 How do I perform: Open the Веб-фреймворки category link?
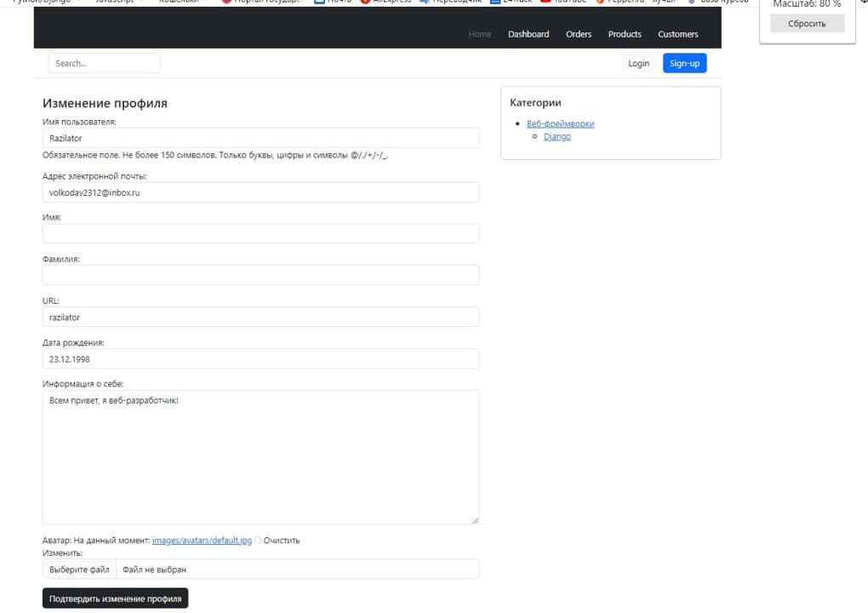coord(560,123)
